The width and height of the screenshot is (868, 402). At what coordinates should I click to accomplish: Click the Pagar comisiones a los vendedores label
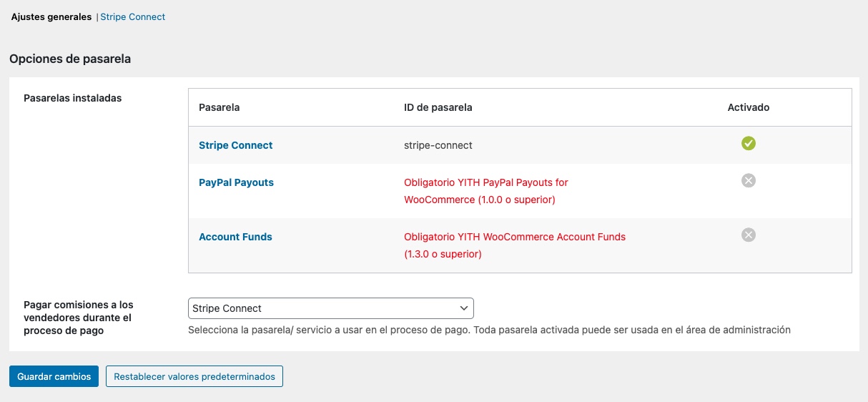click(79, 318)
